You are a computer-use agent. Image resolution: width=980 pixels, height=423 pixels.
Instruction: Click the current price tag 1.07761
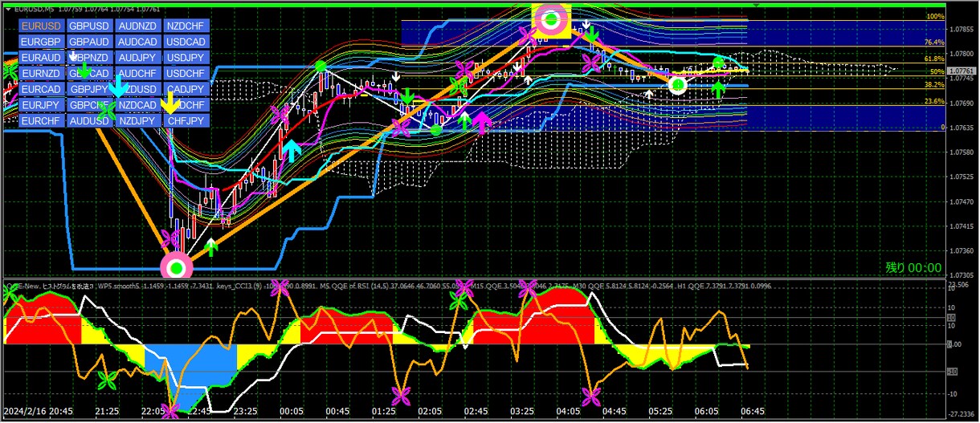point(962,71)
